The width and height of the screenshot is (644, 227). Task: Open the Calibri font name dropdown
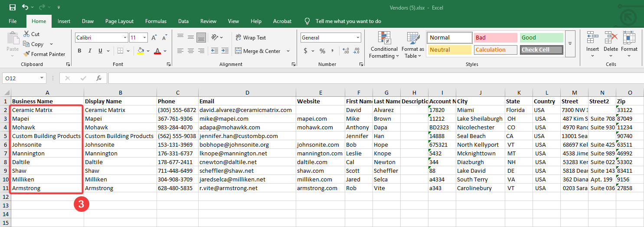tap(125, 38)
